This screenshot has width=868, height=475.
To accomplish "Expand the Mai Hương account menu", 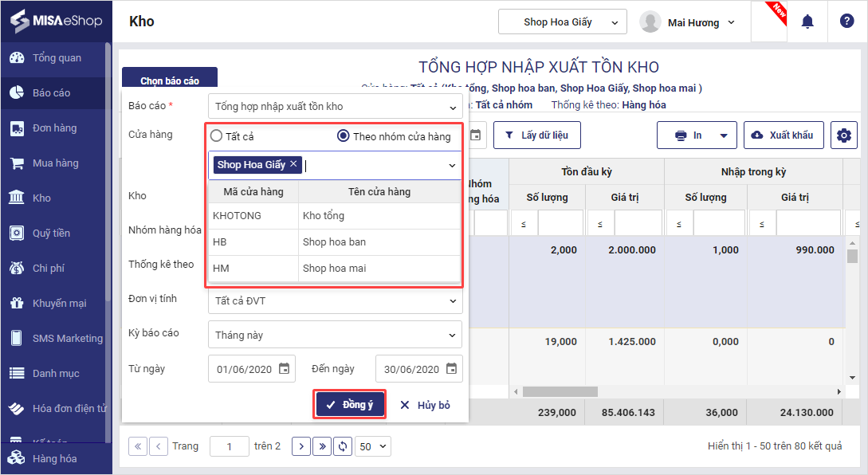I will (731, 22).
